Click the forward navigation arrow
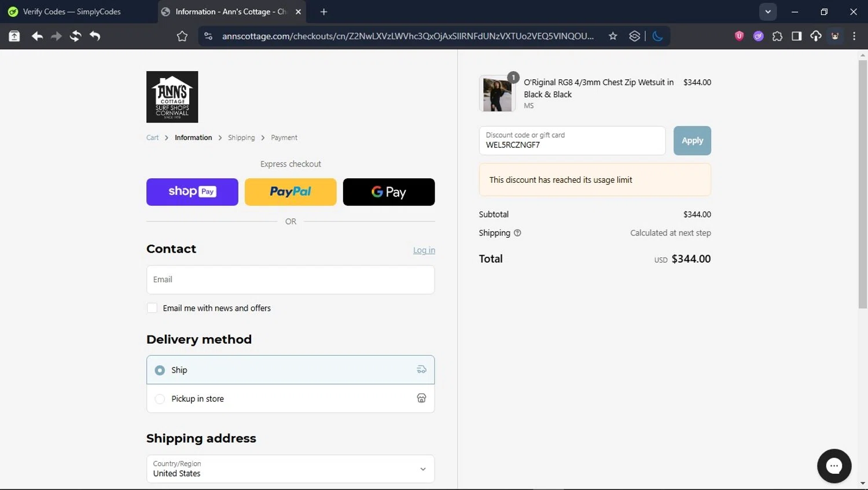The image size is (868, 490). click(x=56, y=36)
